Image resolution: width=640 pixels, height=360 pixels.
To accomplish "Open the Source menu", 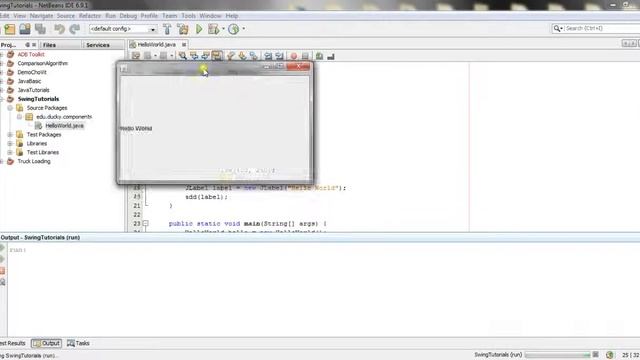I will tap(66, 16).
